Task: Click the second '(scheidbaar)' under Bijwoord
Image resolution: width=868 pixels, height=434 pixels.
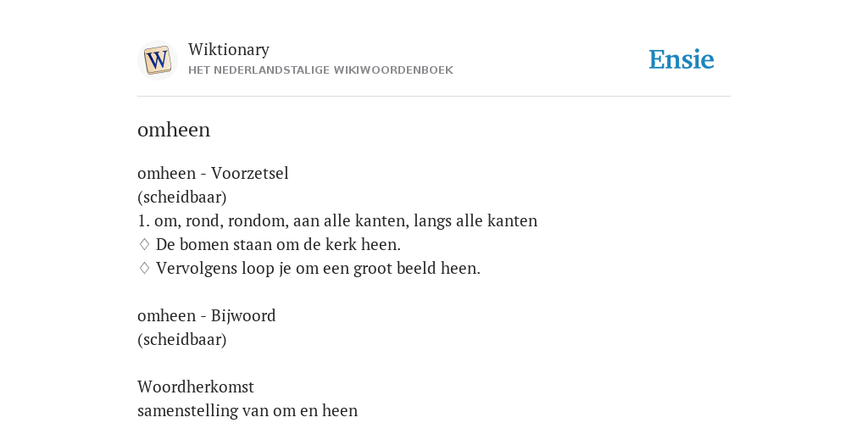Action: coord(182,339)
